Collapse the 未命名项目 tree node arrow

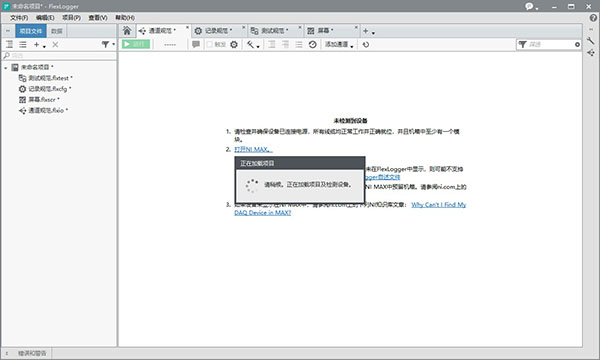(x=6, y=68)
